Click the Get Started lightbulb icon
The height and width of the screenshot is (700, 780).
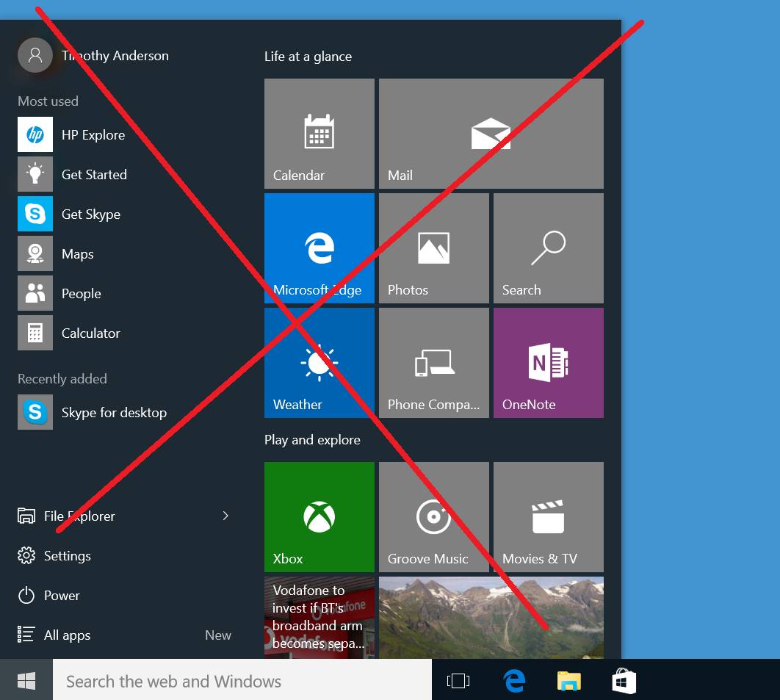(x=35, y=174)
